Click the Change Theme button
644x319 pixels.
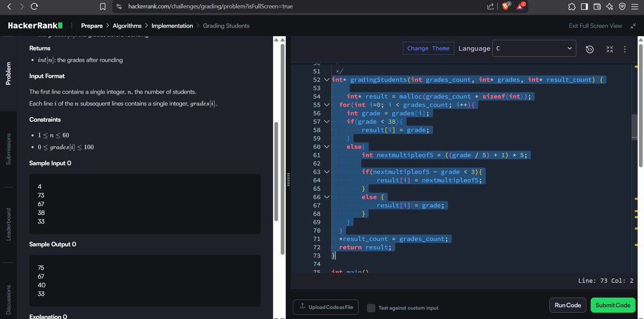point(428,48)
